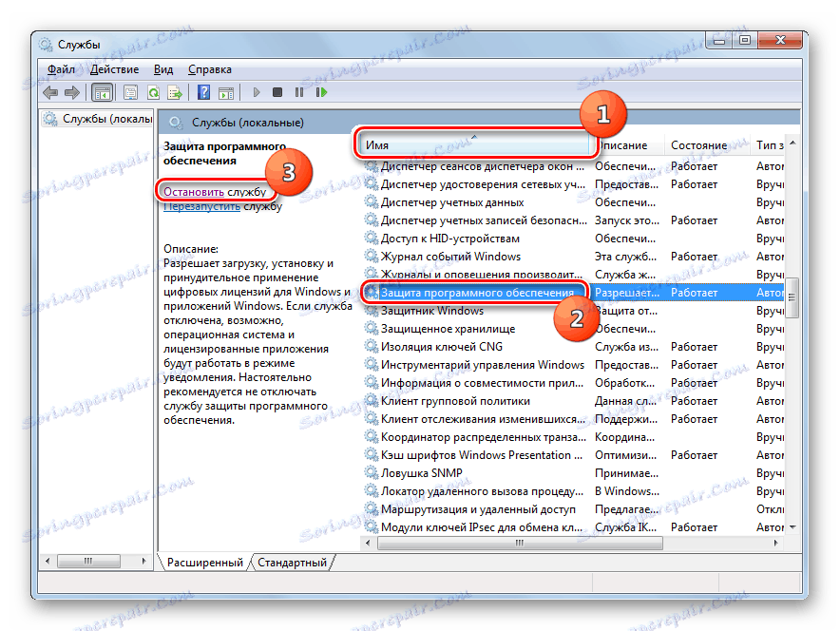The image size is (840, 631).
Task: Select Диспетчер учетных записей безопасности service
Action: click(573, 220)
